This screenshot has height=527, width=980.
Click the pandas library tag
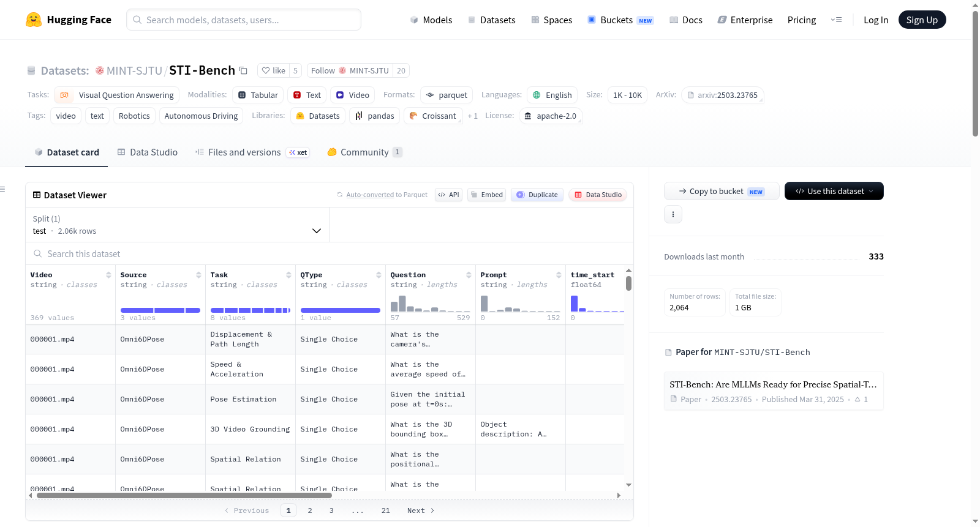(x=374, y=116)
